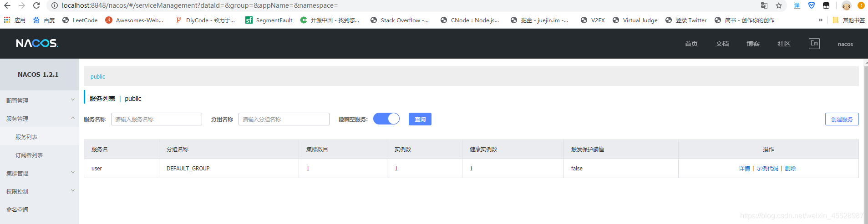This screenshot has width=868, height=224.
Task: Open 详情 for user service
Action: (x=745, y=168)
